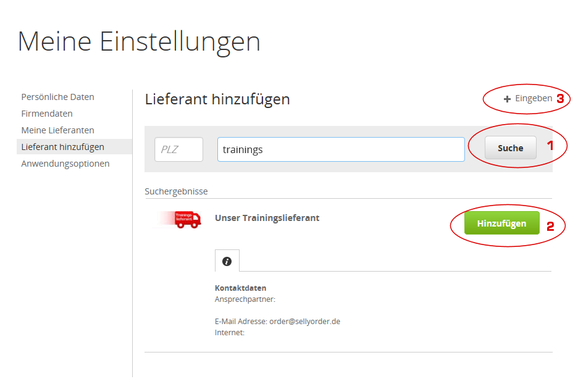Open Persönliche Daten in the sidebar
The width and height of the screenshot is (578, 392).
[57, 97]
